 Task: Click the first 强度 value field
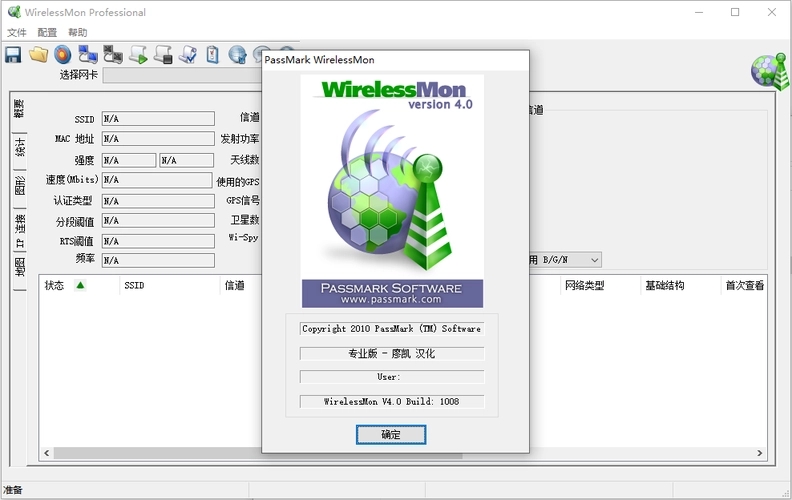click(129, 161)
